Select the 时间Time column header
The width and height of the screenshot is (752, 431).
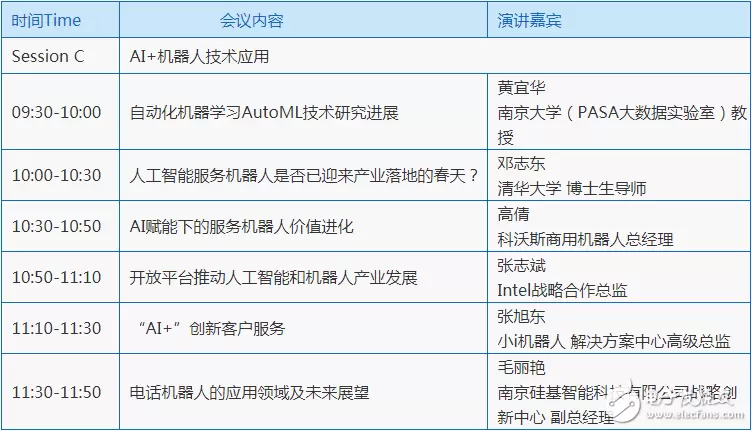click(47, 20)
